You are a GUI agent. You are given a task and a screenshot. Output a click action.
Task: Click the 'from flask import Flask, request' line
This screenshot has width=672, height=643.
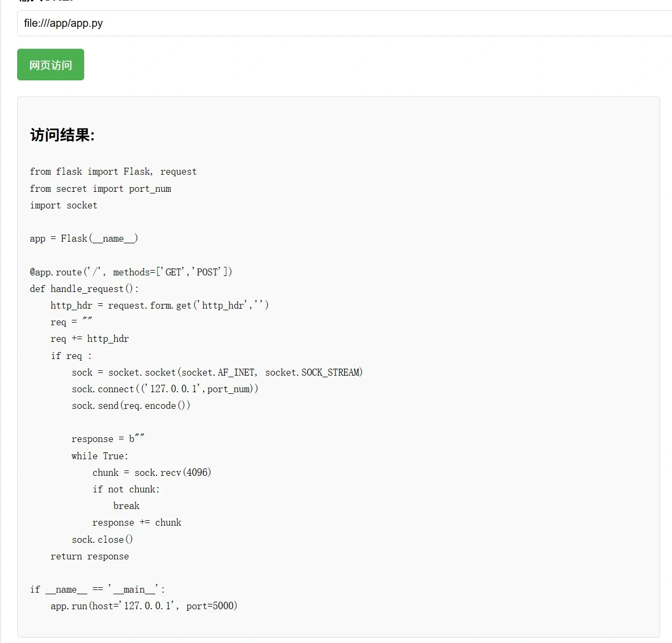point(113,171)
